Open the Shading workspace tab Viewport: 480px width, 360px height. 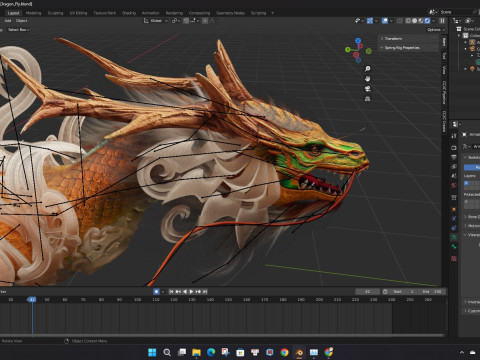[x=129, y=13]
